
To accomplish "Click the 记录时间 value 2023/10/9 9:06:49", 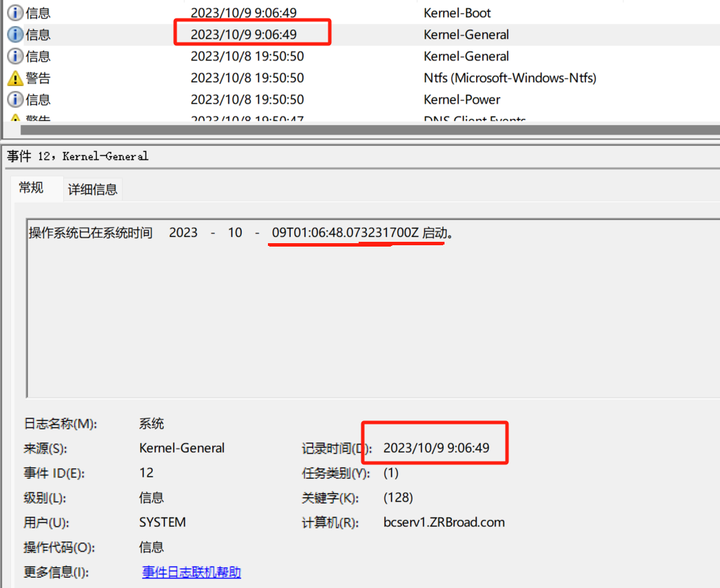I will coord(436,448).
